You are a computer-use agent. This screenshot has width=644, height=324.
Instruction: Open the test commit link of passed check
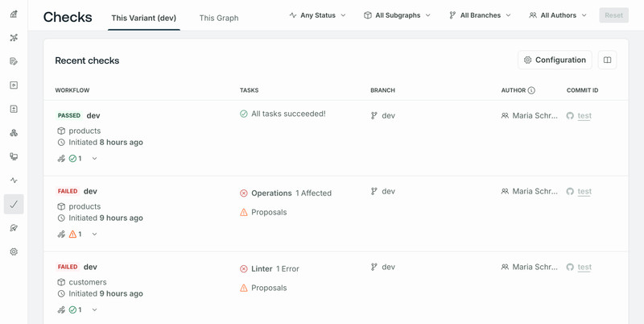[x=584, y=115]
